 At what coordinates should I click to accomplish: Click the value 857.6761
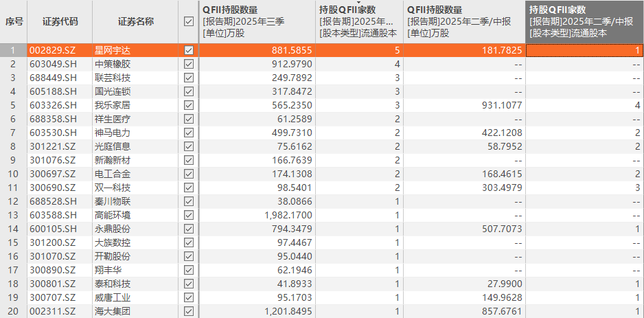click(x=502, y=311)
